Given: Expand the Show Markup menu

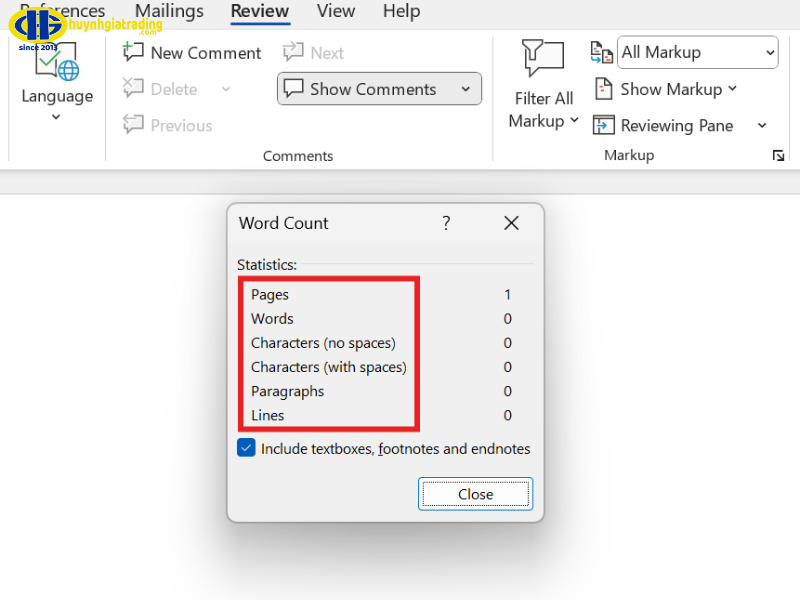Looking at the screenshot, I should 732,89.
